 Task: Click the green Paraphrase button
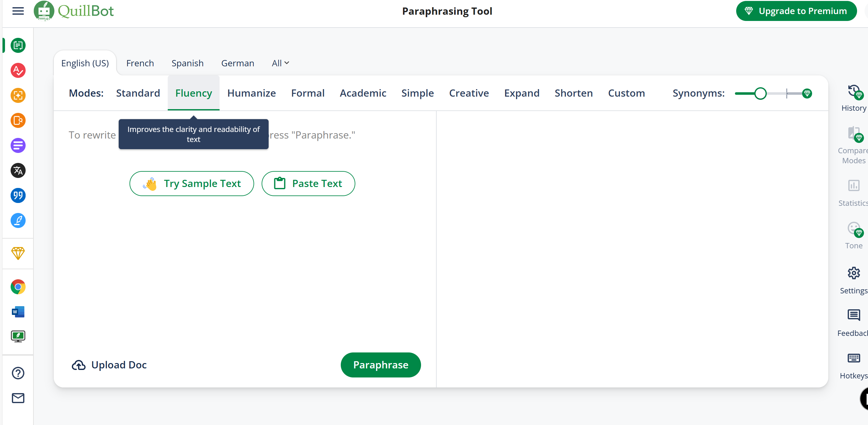point(380,365)
